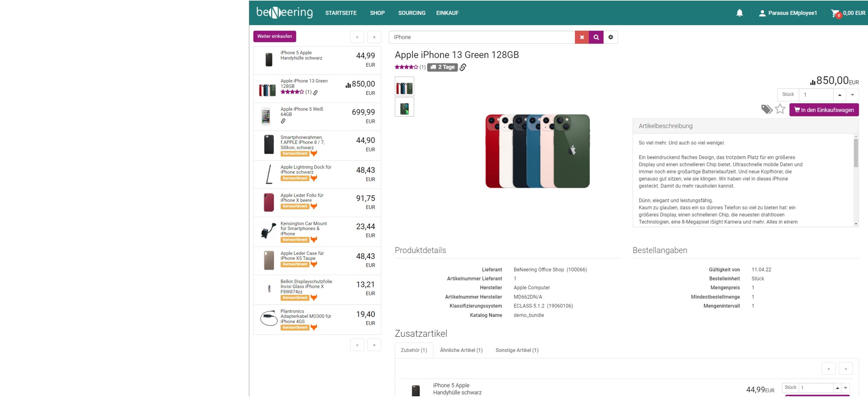Go to next page of result list
Screen dimensions: 868x400
[374, 37]
